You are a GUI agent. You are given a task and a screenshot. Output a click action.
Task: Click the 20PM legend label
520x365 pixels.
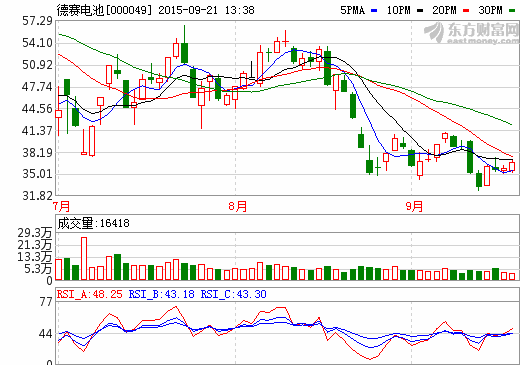[444, 10]
